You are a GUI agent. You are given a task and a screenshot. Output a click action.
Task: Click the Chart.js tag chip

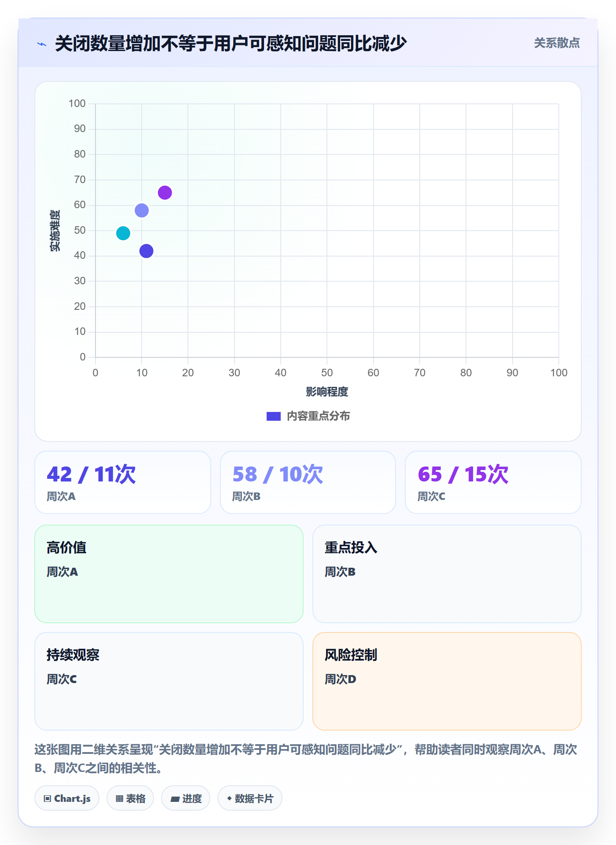[67, 798]
